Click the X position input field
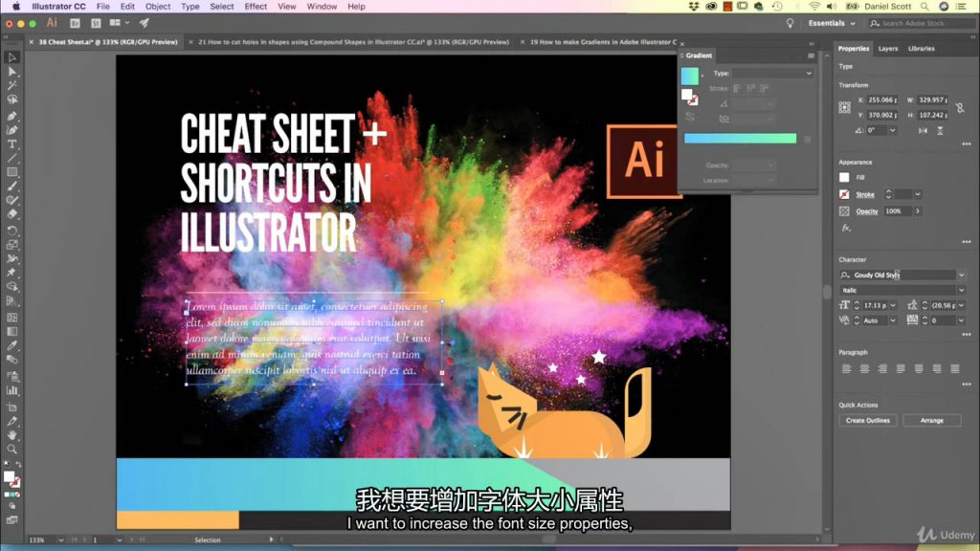This screenshot has width=980, height=551. click(882, 99)
